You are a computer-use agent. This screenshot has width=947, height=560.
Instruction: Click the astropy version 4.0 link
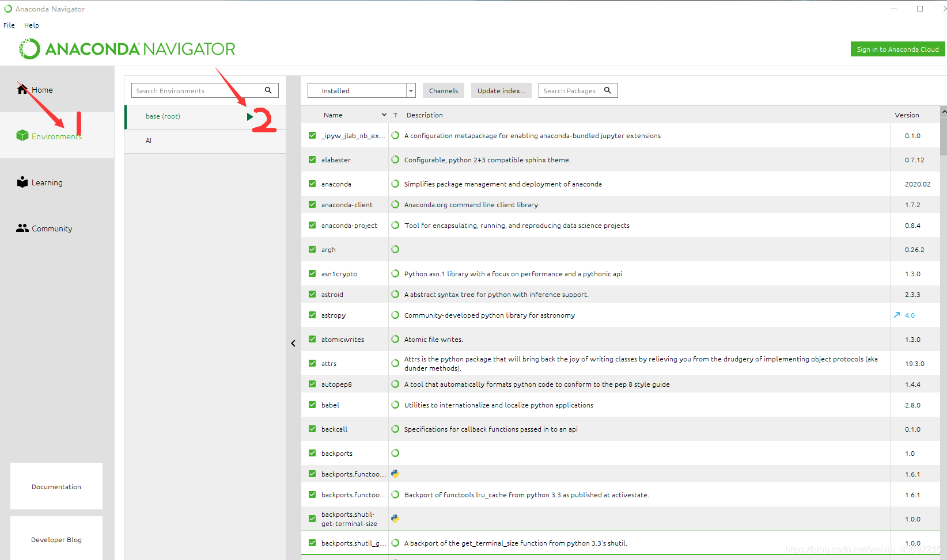coord(910,315)
